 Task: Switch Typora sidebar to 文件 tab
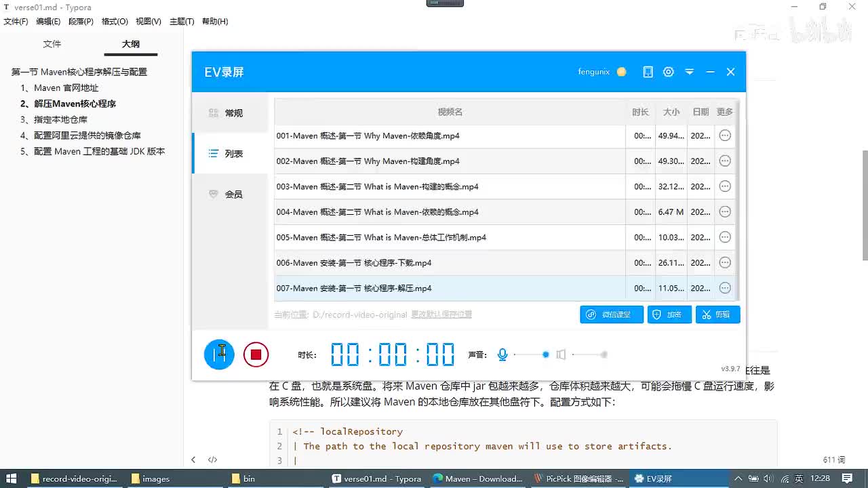click(x=52, y=44)
